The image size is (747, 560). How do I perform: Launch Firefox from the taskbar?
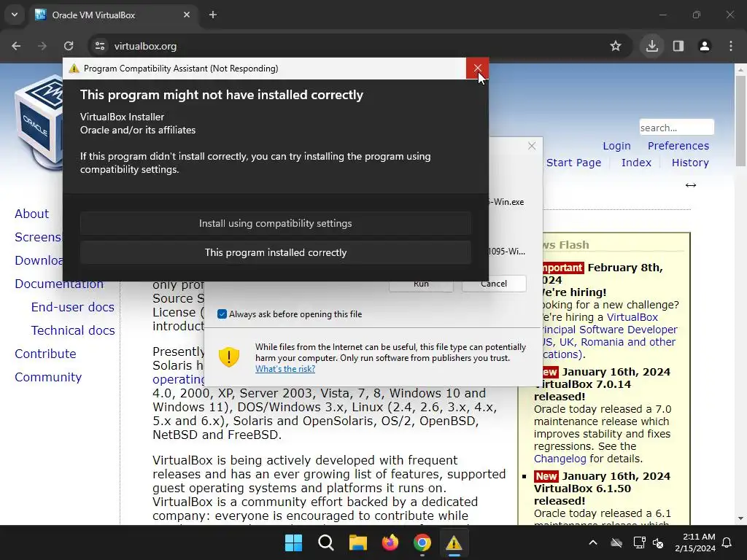coord(390,542)
